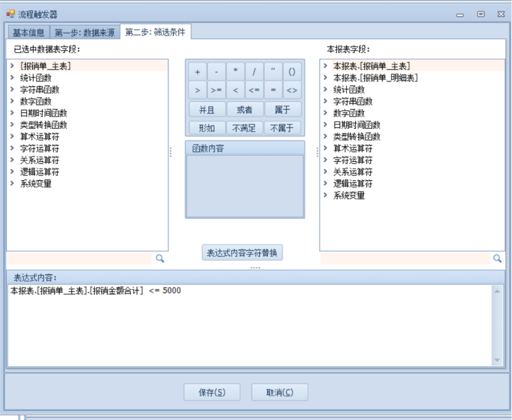This screenshot has width=512, height=420.
Task: Expand 本报表.[报销单_明细表] tree node
Action: 325,78
